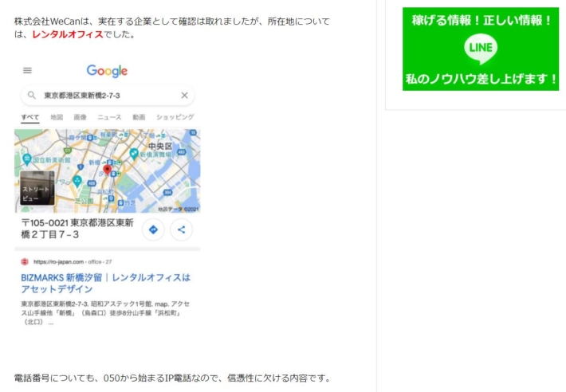Click the green LINE banner
The image size is (566, 392).
pyautogui.click(x=481, y=49)
